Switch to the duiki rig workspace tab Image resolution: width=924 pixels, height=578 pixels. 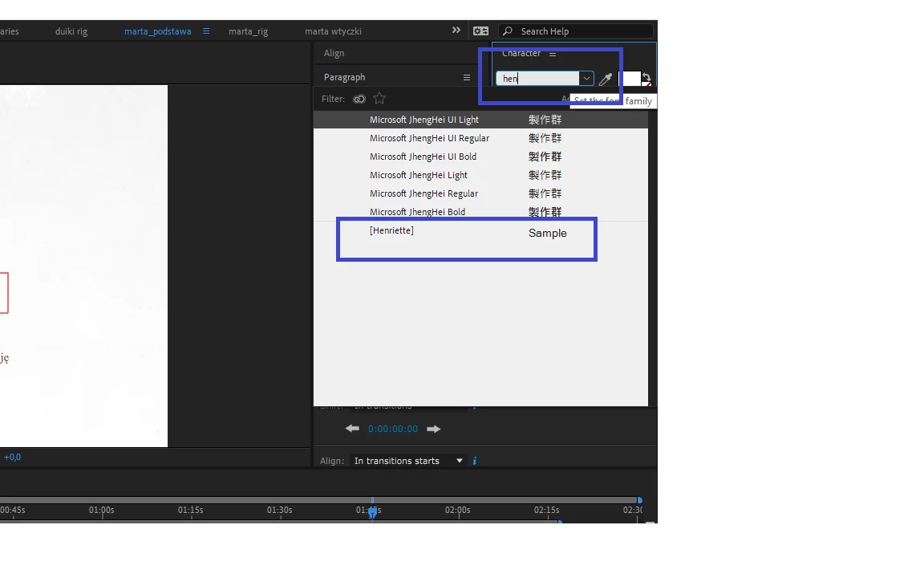tap(71, 31)
